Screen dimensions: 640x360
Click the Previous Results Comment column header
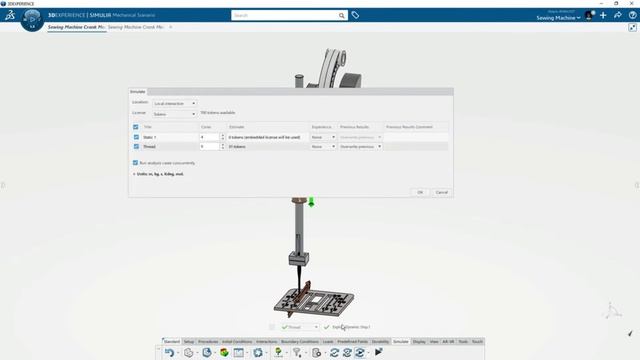[x=409, y=127]
